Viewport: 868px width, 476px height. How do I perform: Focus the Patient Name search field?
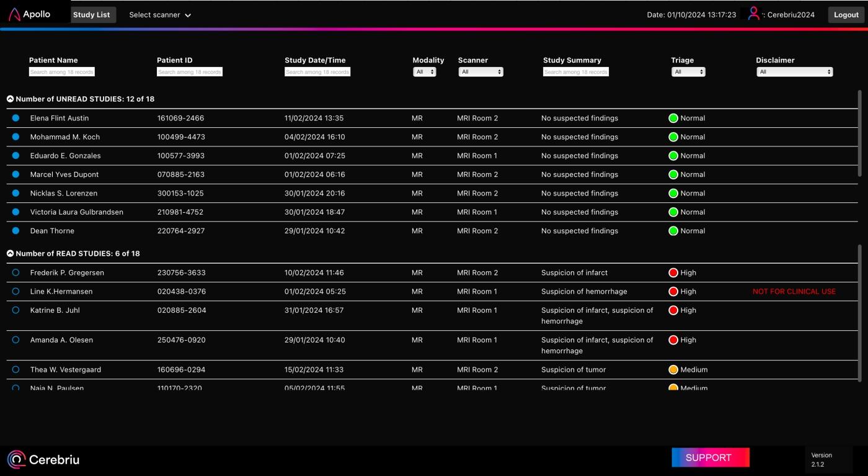click(61, 72)
